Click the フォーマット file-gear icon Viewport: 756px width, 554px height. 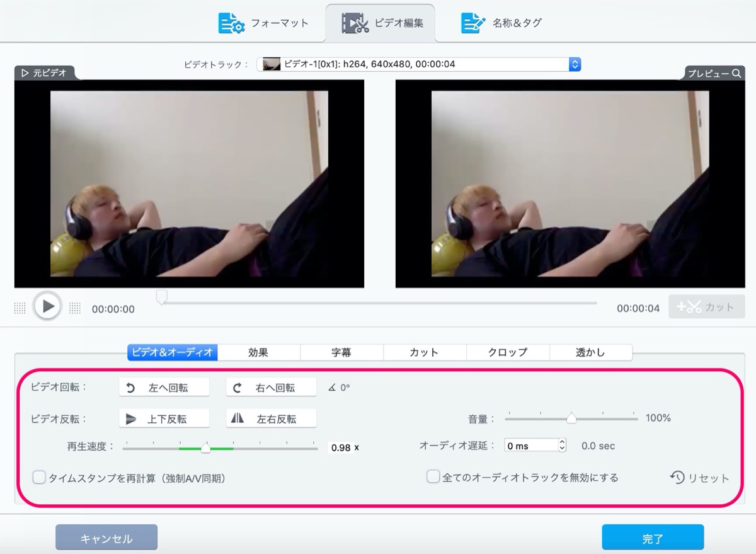tap(231, 23)
